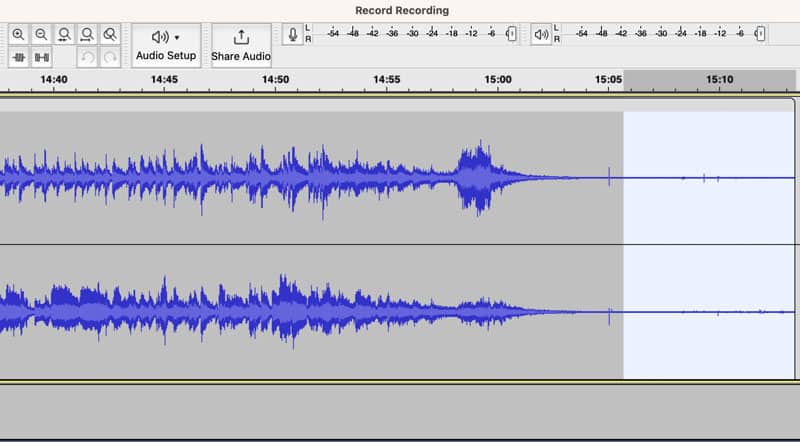This screenshot has height=442, width=800.
Task: Trim audio outside selection
Action: click(x=18, y=58)
